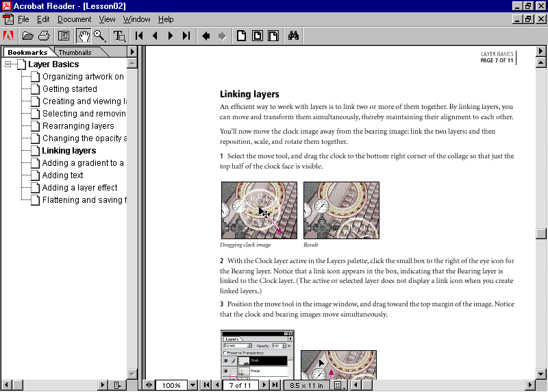This screenshot has height=392, width=548.
Task: Click bookmarks pane horizontal scroll right arrow
Action: click(102, 385)
